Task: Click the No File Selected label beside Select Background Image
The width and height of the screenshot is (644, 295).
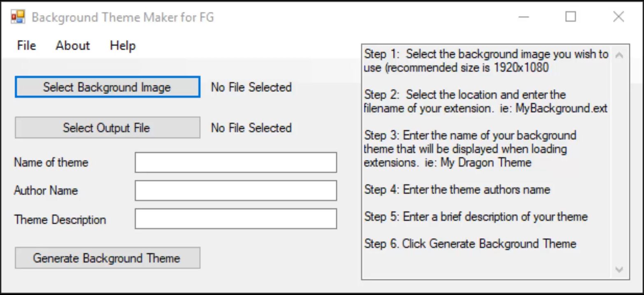Action: [251, 87]
